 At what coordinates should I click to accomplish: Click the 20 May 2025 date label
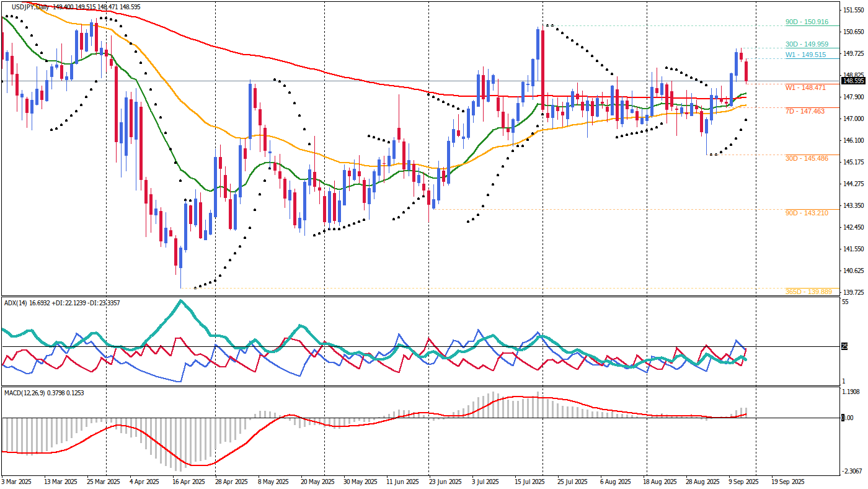(x=317, y=482)
